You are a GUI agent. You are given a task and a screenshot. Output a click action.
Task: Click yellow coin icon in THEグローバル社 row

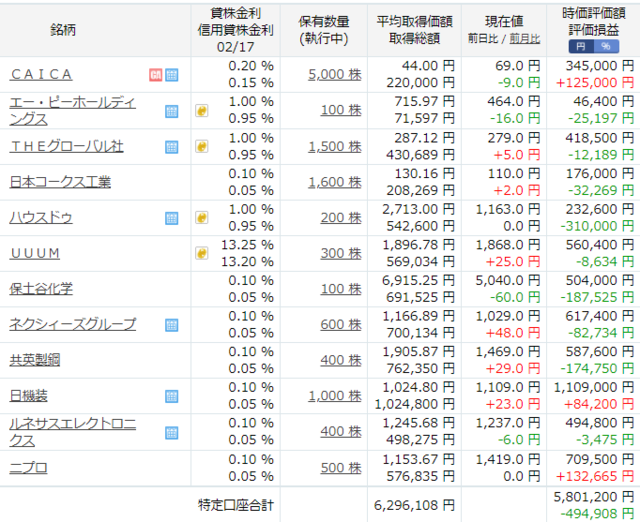coord(202,147)
